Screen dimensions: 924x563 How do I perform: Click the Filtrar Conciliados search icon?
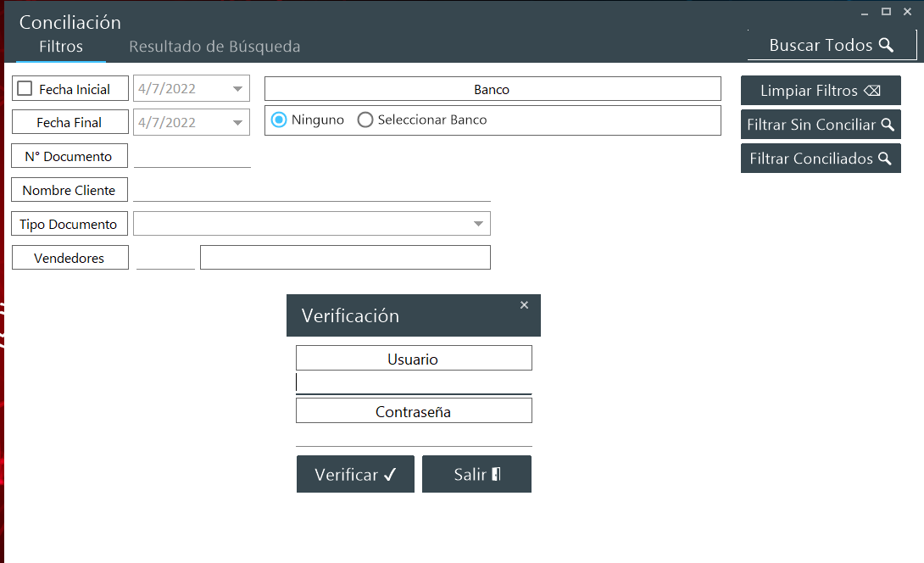pos(884,159)
